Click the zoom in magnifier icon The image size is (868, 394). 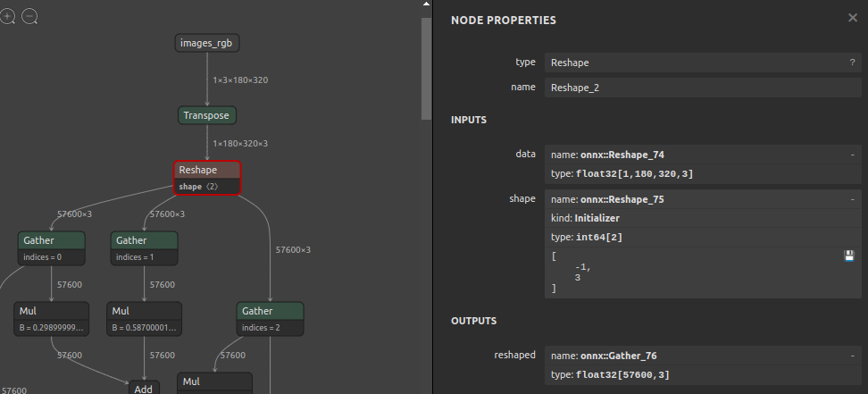click(9, 16)
